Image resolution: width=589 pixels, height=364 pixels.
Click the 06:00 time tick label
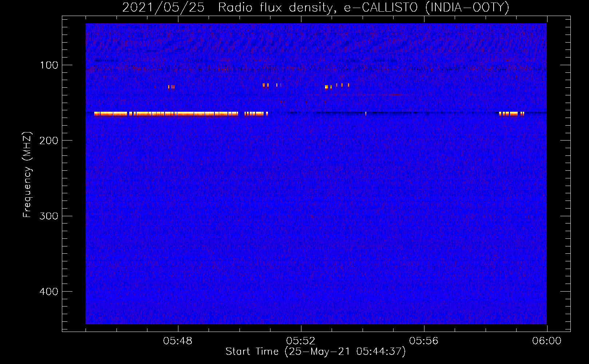(547, 341)
